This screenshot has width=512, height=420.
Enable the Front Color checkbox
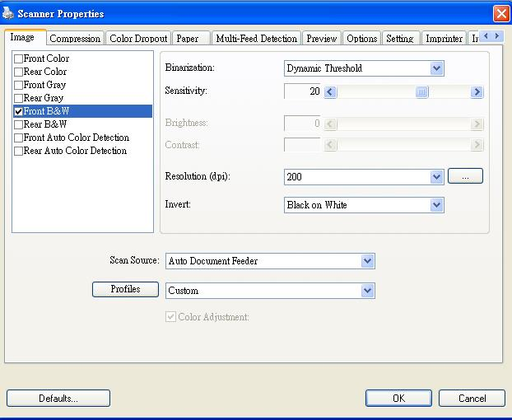click(x=19, y=58)
